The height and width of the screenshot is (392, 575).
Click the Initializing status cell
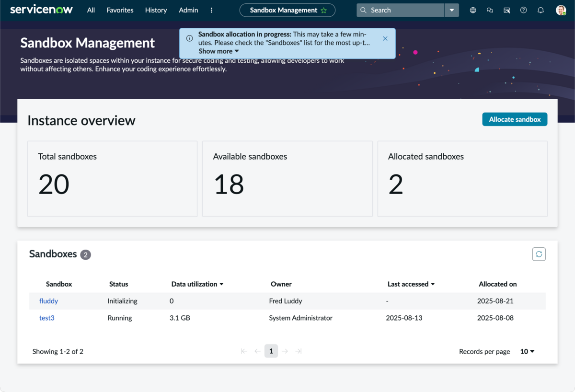(x=122, y=301)
